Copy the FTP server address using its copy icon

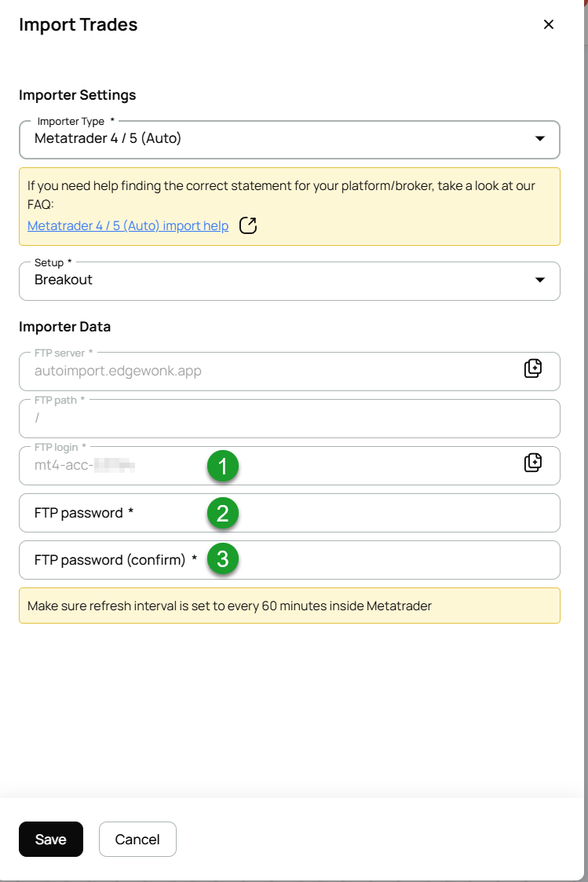coord(533,368)
